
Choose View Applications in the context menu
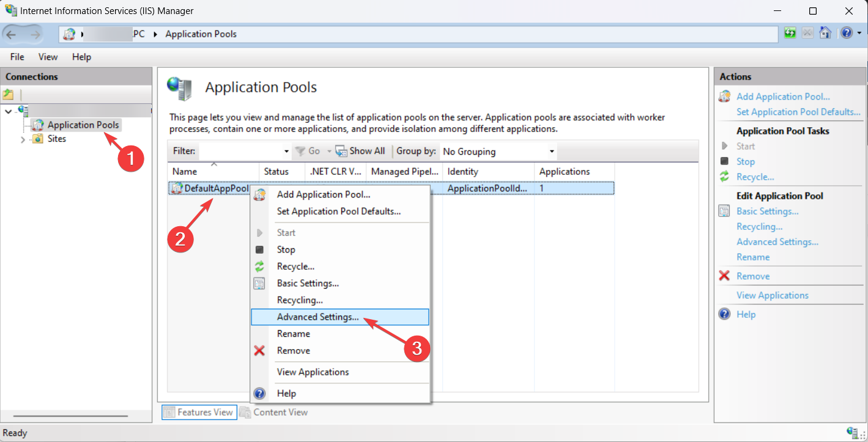point(340,372)
